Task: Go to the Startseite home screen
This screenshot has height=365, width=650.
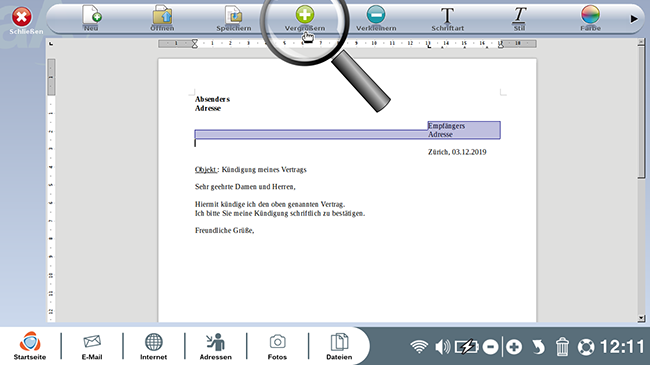Action: click(30, 346)
